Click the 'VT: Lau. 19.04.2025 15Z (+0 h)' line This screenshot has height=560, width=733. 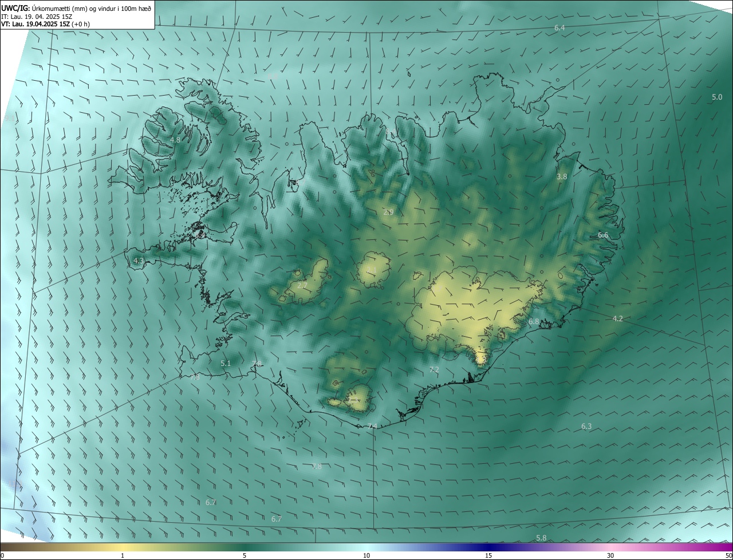click(45, 24)
